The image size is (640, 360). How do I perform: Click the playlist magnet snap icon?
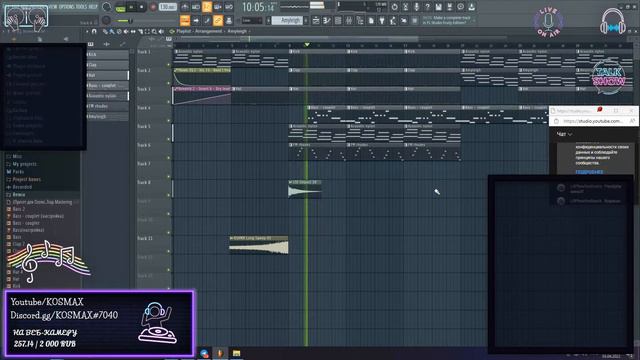[x=94, y=31]
